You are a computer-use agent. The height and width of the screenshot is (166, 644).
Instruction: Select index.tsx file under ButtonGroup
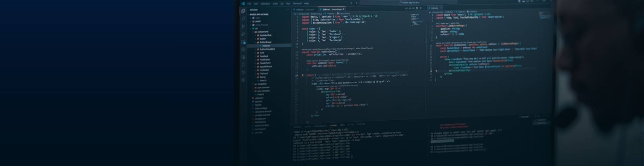tap(266, 46)
